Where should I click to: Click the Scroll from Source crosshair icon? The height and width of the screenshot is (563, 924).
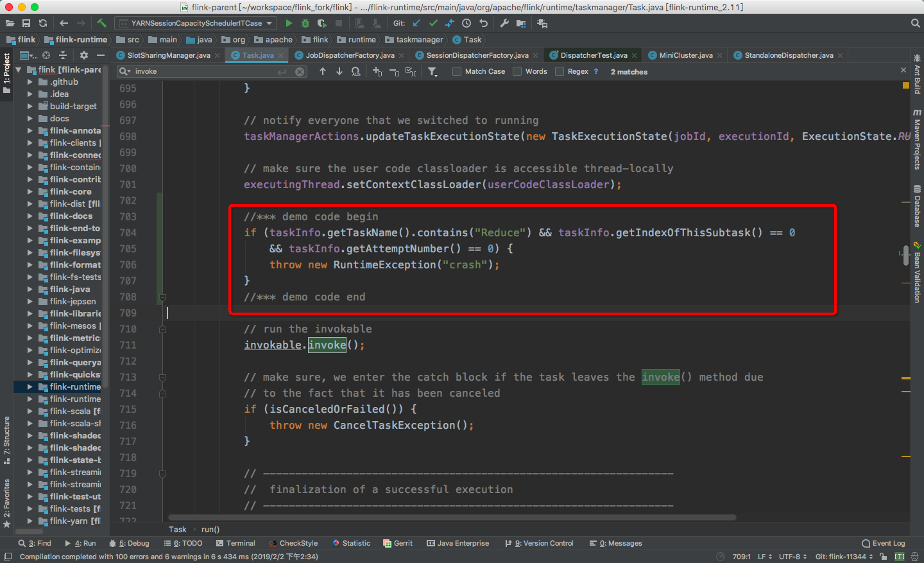point(46,55)
